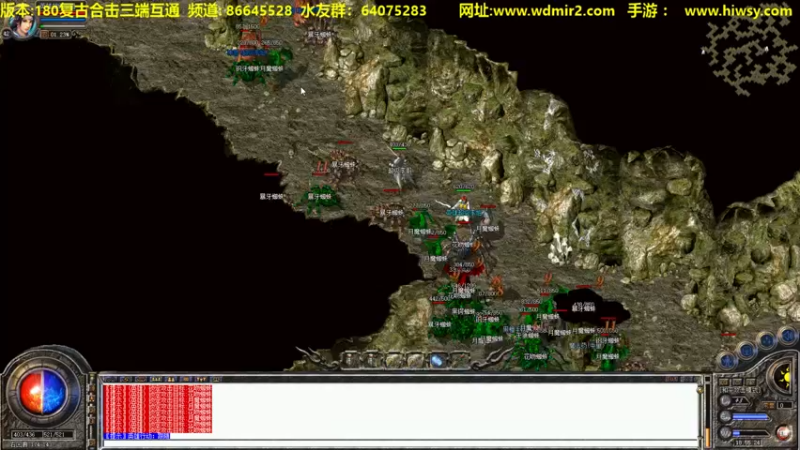Screen dimensions: 800x450
Task: Click the character portrait avatar
Action: point(23,26)
